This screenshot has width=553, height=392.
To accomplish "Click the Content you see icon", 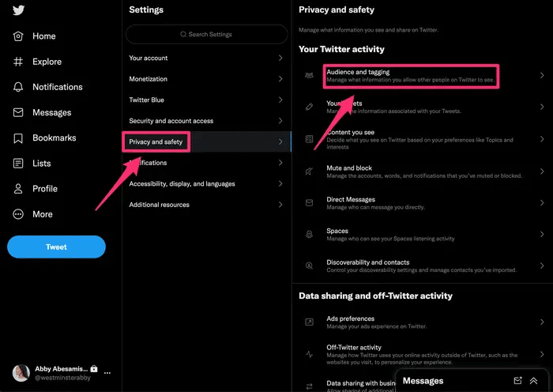I will 309,139.
